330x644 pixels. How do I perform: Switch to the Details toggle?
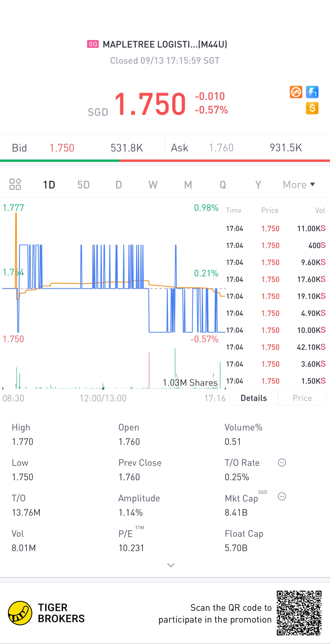[254, 398]
